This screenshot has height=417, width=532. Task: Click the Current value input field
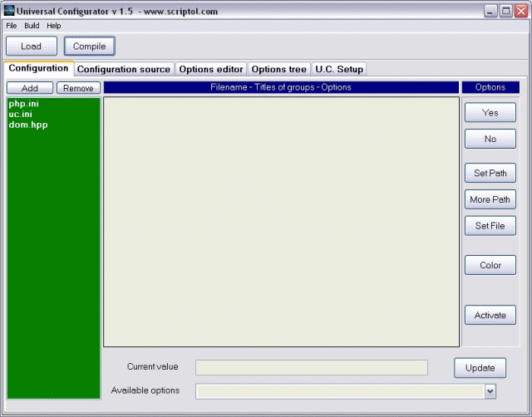tap(311, 367)
